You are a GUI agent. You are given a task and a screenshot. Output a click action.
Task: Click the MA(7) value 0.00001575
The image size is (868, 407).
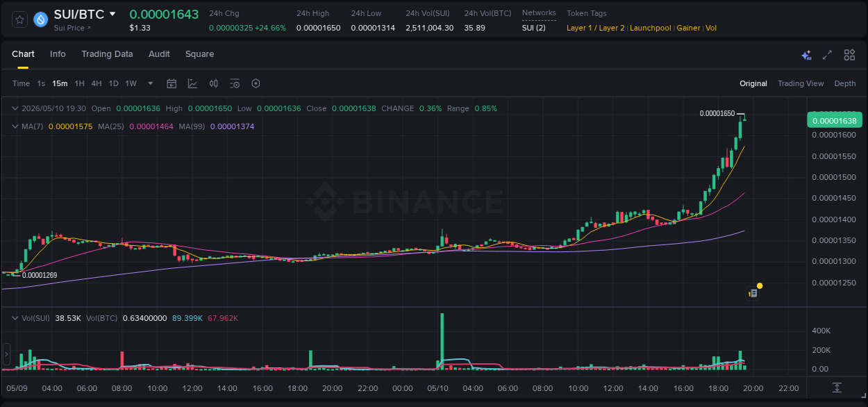coord(70,126)
